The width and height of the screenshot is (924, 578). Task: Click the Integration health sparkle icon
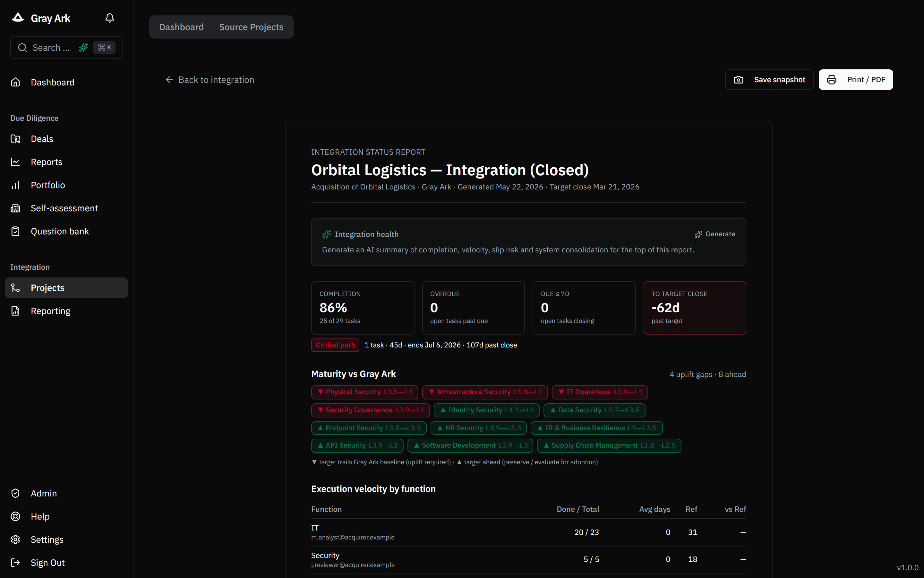pyautogui.click(x=327, y=234)
